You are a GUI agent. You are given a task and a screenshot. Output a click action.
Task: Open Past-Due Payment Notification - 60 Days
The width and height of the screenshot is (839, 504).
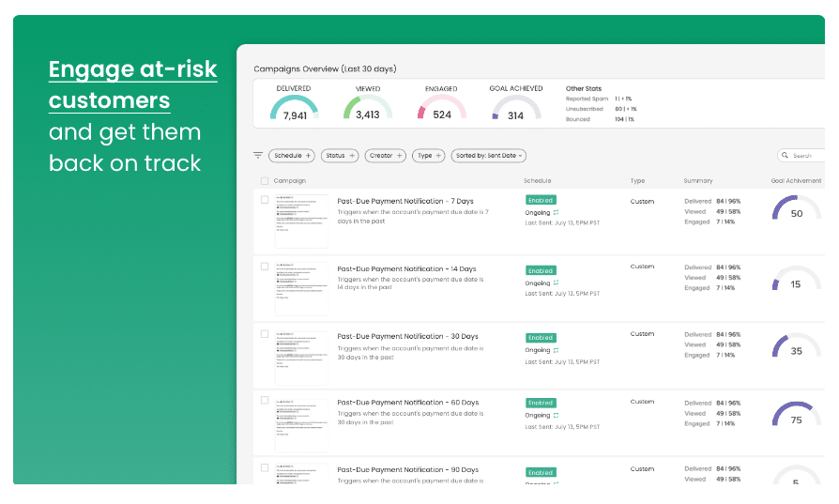pyautogui.click(x=408, y=403)
